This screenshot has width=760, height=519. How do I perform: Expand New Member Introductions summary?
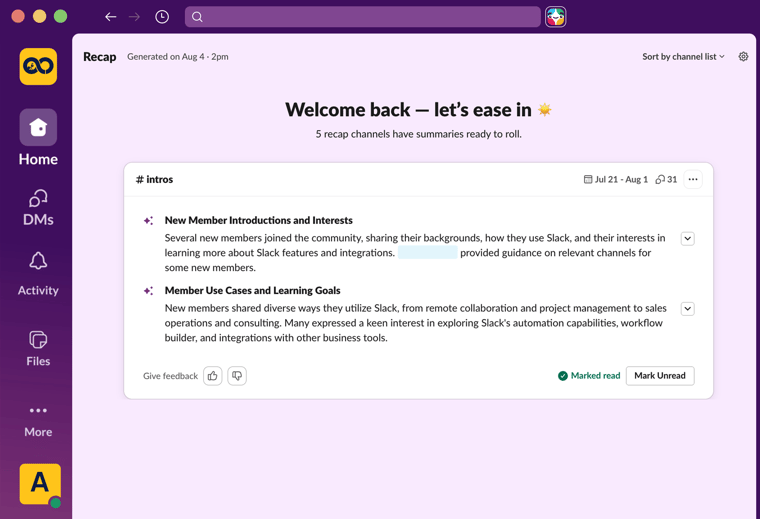[x=687, y=238]
